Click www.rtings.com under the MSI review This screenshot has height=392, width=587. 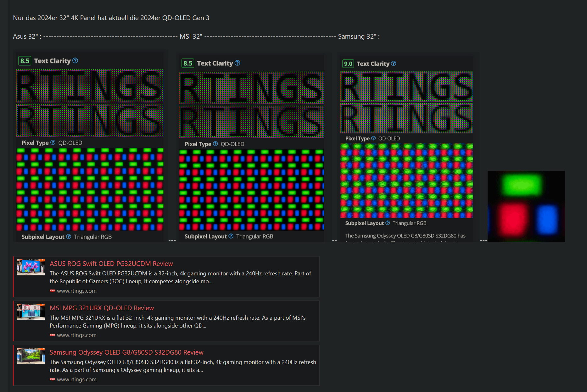[x=76, y=335]
